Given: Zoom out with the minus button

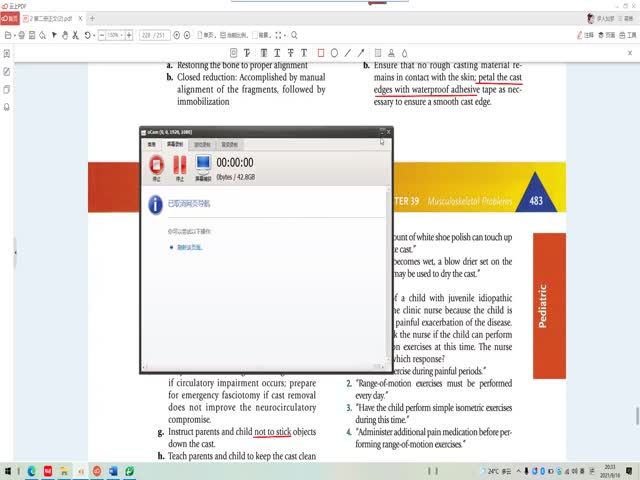Looking at the screenshot, I should coord(102,36).
